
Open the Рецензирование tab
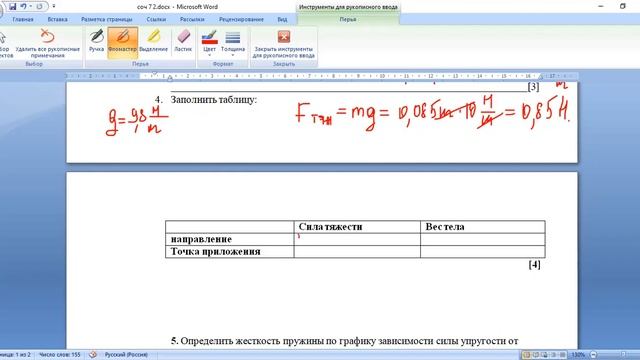(241, 19)
